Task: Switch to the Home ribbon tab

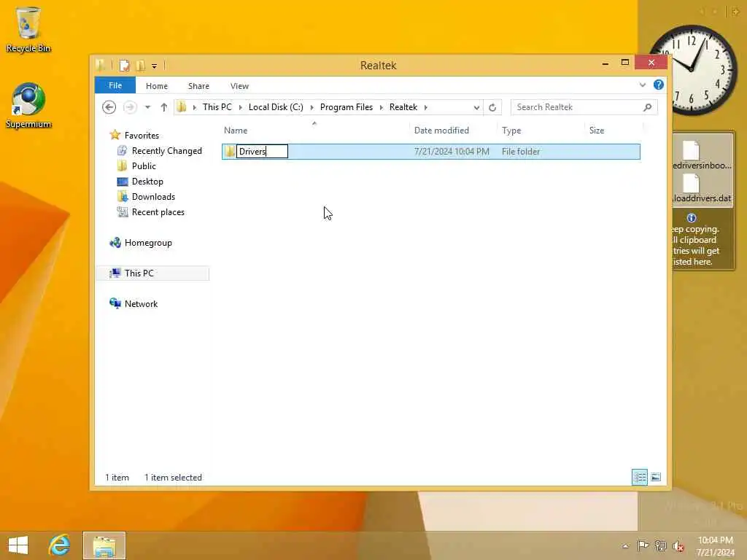Action: [x=157, y=86]
